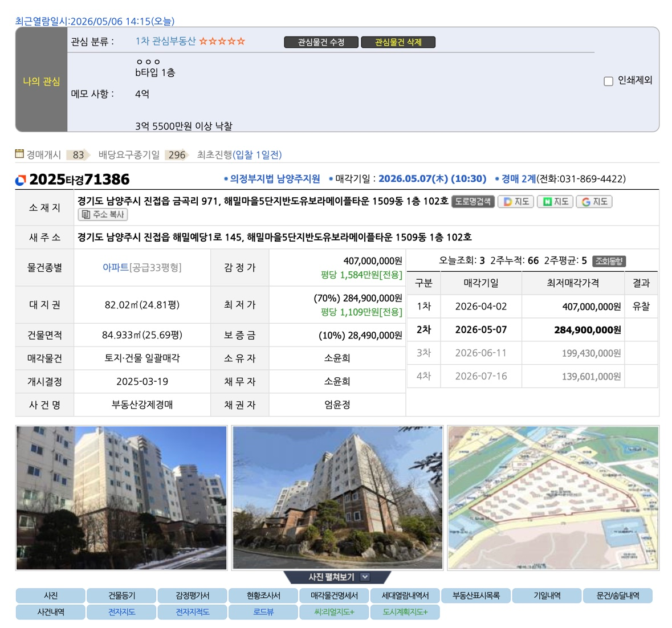Click the 1차 관심부동산 star rating
The image size is (672, 628).
tap(222, 41)
